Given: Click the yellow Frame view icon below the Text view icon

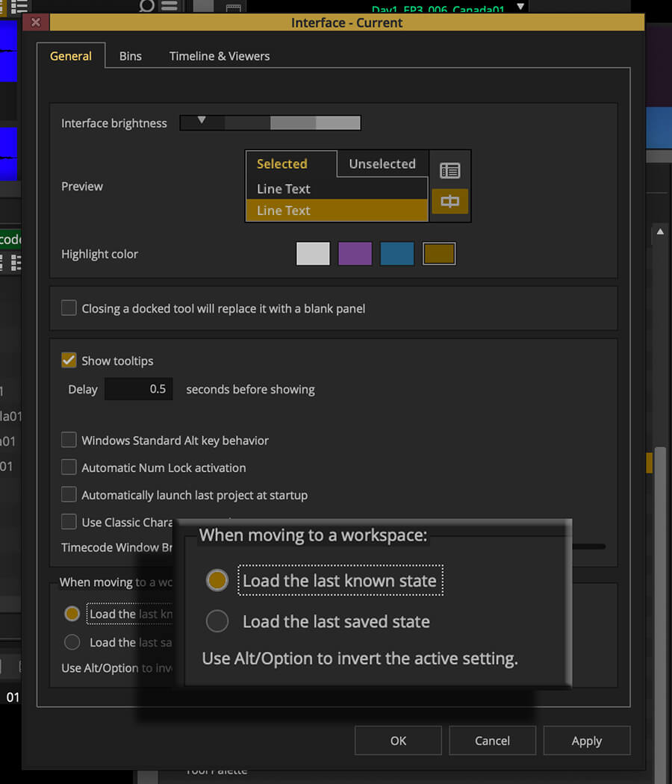Looking at the screenshot, I should [450, 202].
